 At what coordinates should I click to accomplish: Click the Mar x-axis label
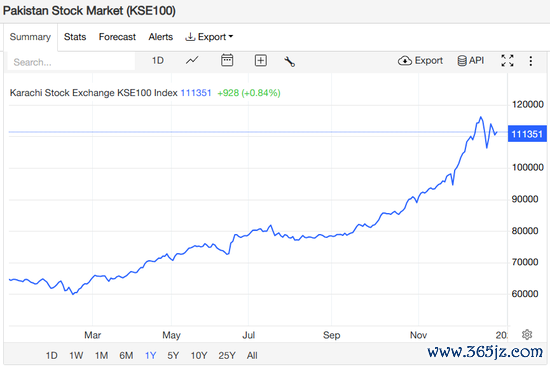tap(93, 335)
